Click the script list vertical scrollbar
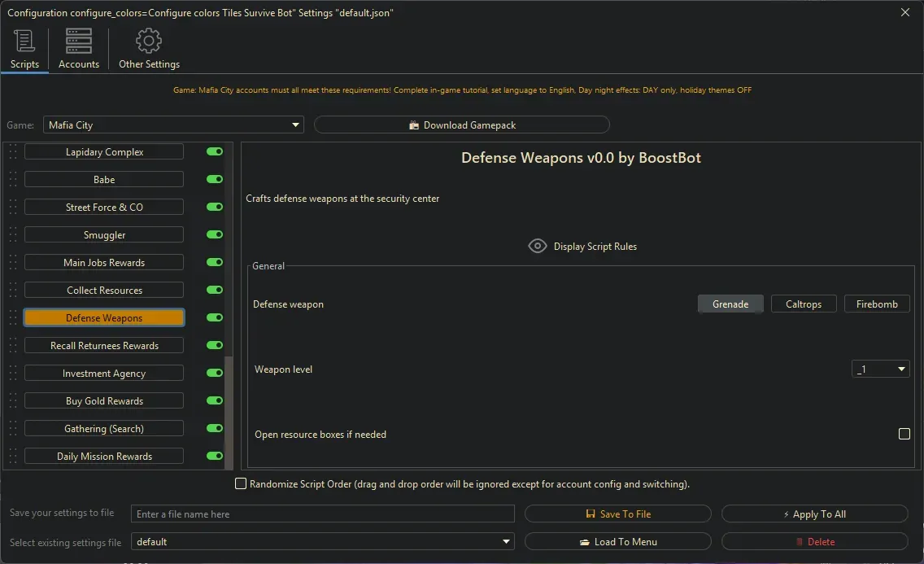Viewport: 924px width, 564px height. (229, 407)
